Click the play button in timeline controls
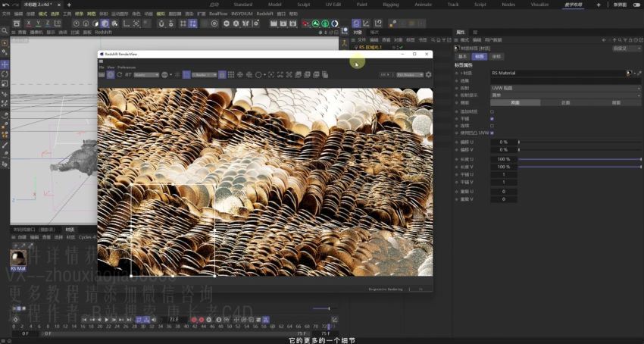 pyautogui.click(x=107, y=319)
